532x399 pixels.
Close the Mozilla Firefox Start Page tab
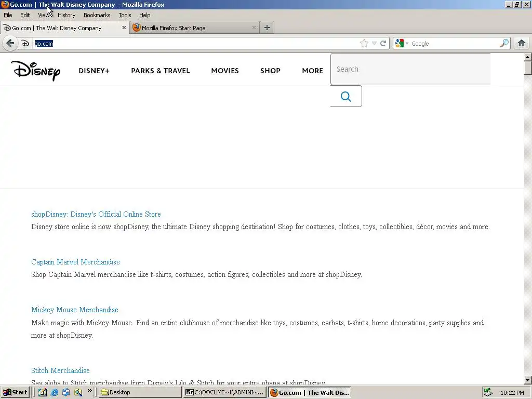pyautogui.click(x=254, y=28)
